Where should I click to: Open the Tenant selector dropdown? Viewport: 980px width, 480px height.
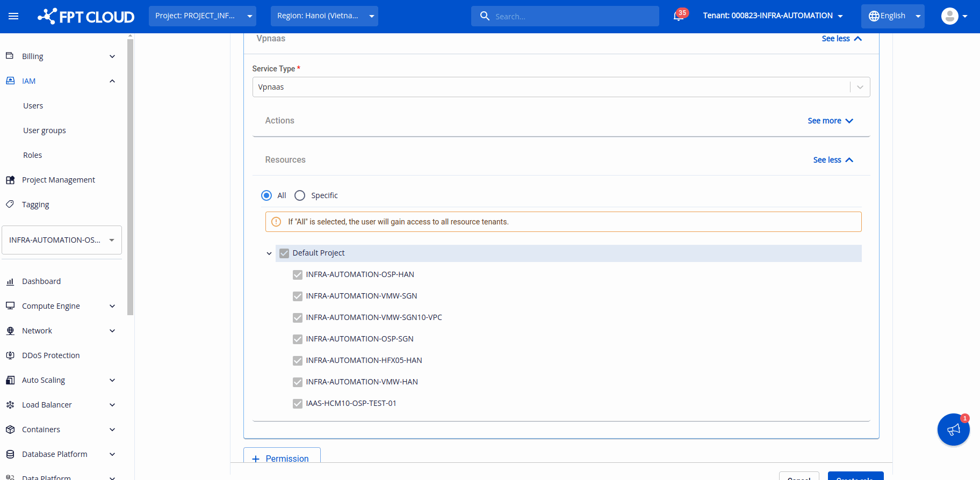pyautogui.click(x=773, y=16)
